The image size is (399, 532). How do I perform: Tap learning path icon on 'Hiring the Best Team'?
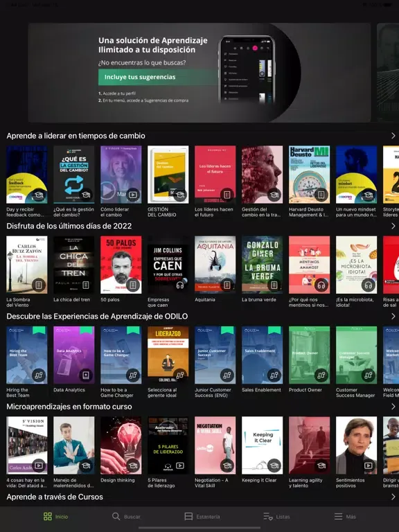[39, 375]
